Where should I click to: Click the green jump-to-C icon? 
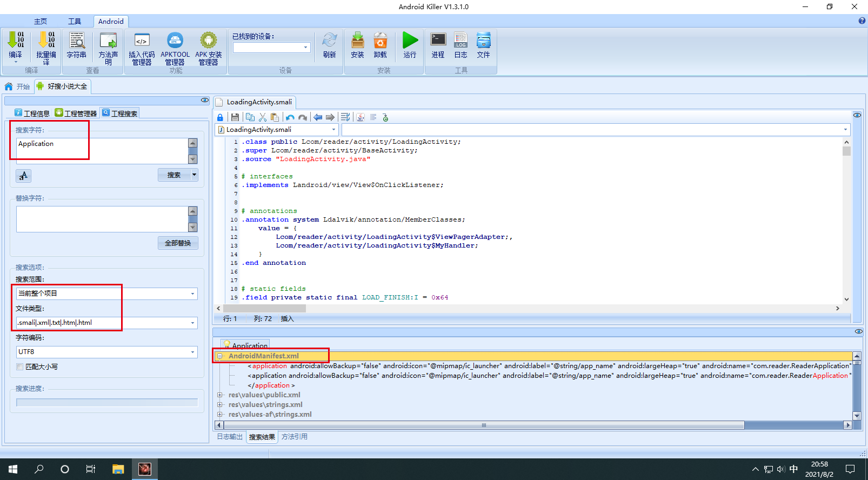point(385,117)
